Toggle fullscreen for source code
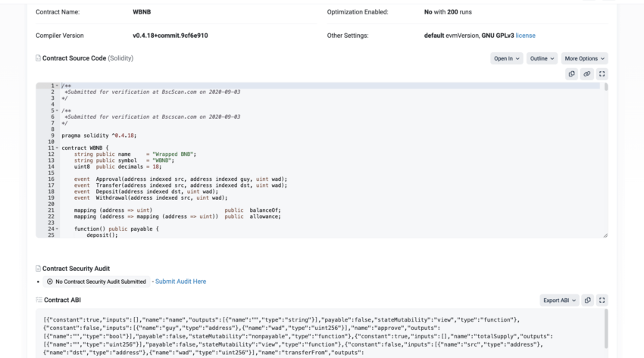The height and width of the screenshot is (358, 644). 602,74
